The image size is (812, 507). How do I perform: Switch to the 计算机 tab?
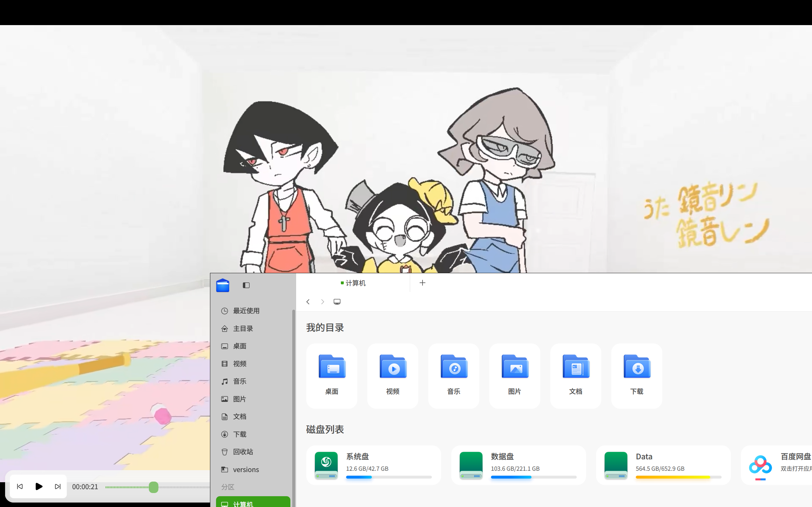(x=353, y=283)
